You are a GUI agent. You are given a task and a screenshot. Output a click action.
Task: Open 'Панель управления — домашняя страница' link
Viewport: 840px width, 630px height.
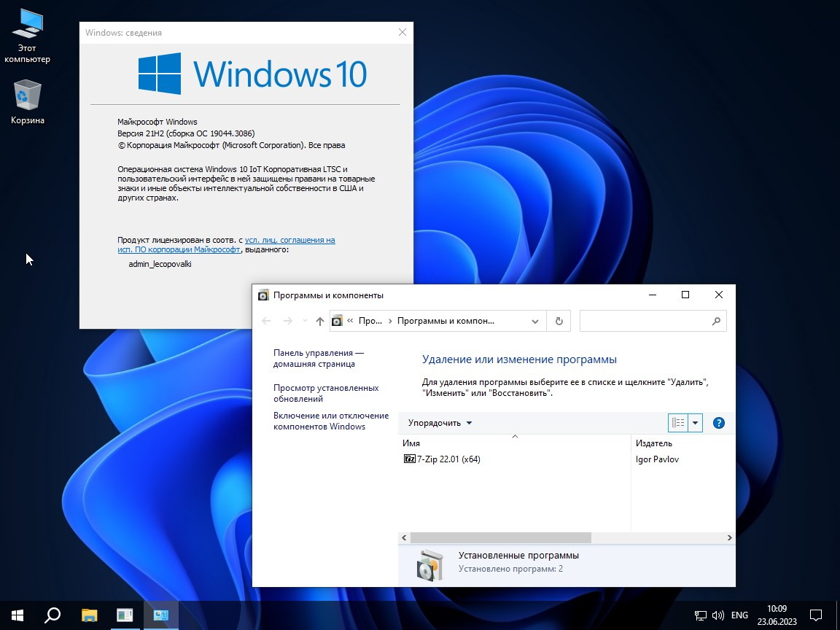319,359
